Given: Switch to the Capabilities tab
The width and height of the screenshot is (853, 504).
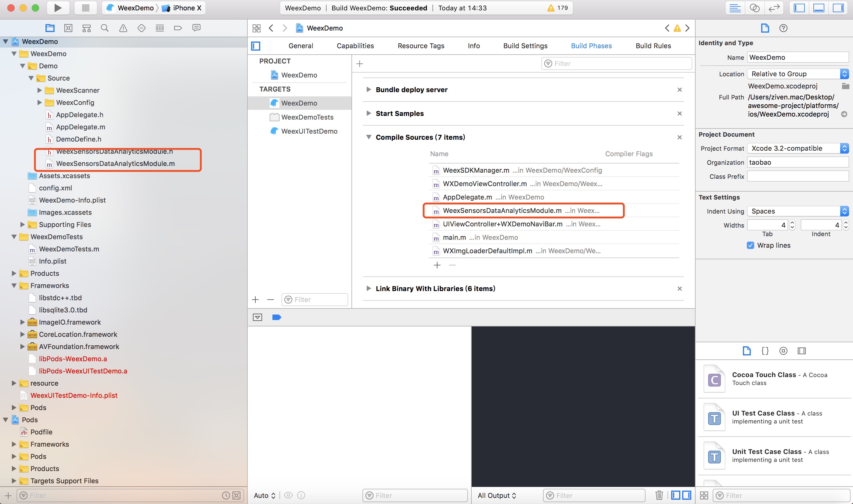Looking at the screenshot, I should point(355,46).
